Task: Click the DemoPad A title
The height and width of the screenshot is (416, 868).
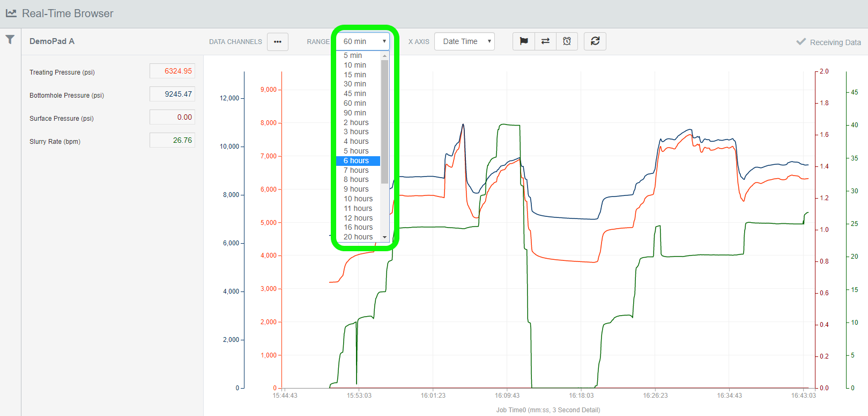Action: point(52,41)
